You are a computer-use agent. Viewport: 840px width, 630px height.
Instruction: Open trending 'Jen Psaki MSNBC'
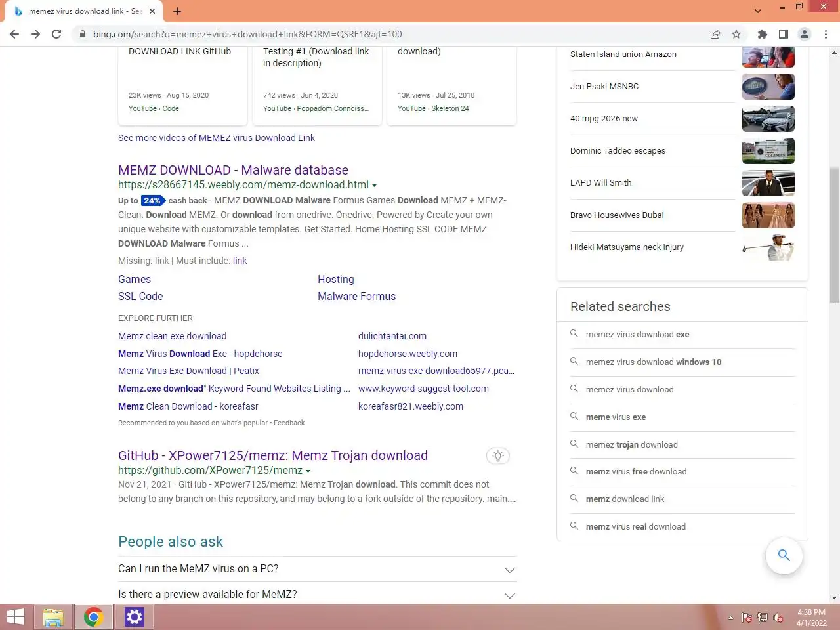[x=604, y=87]
